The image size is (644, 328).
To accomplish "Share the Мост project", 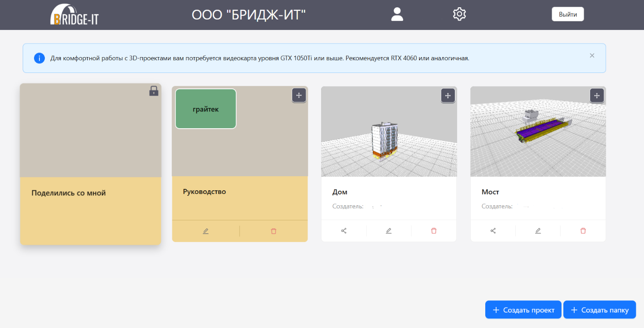I will pos(493,231).
